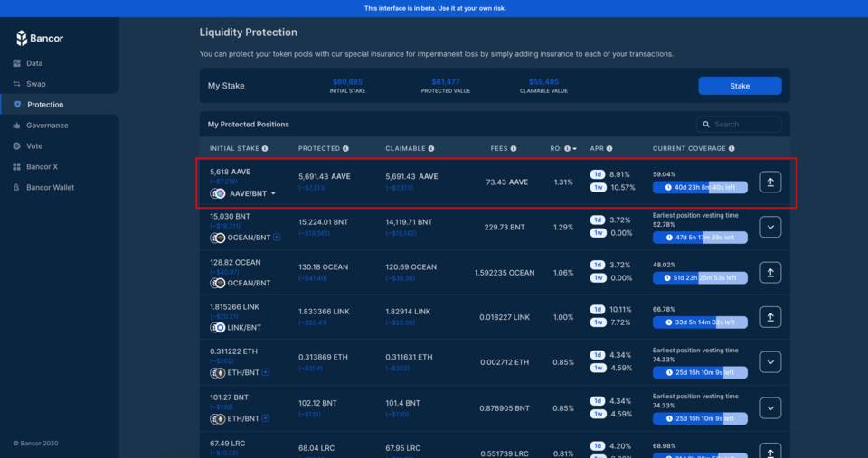Click the 0.018227 LINK fees cell

(505, 317)
